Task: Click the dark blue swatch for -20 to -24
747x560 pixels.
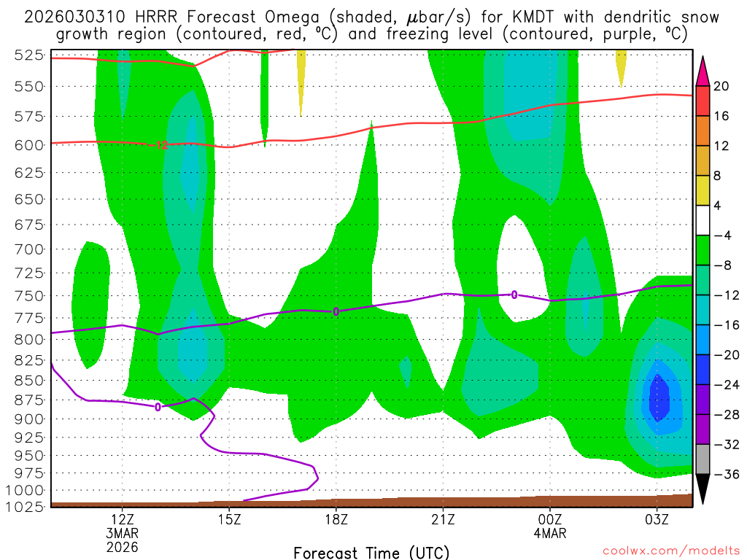Action: click(x=703, y=370)
